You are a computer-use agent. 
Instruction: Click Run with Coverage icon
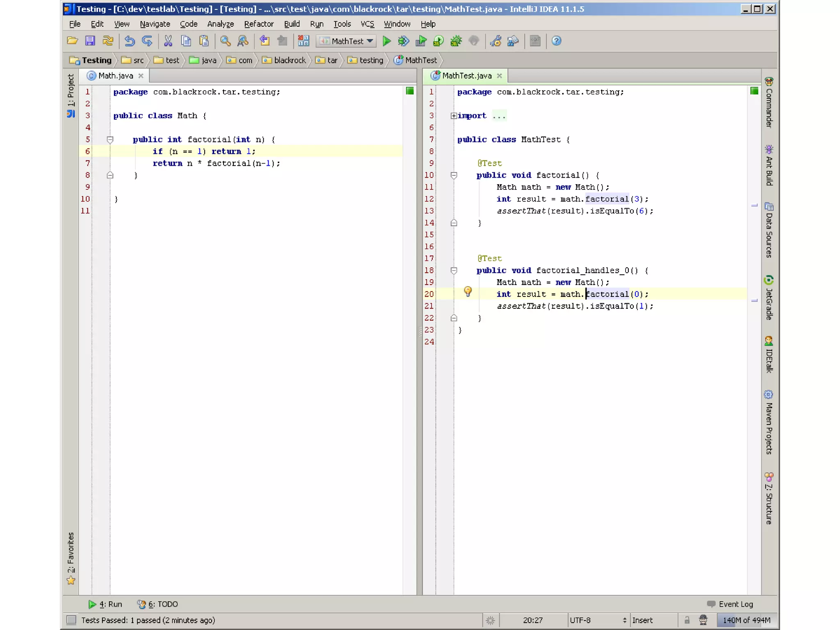pyautogui.click(x=421, y=41)
